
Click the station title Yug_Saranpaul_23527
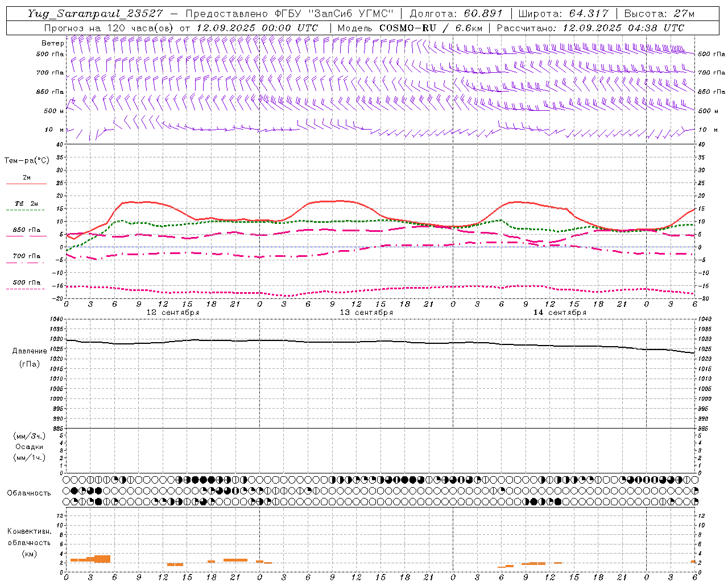pyautogui.click(x=94, y=14)
